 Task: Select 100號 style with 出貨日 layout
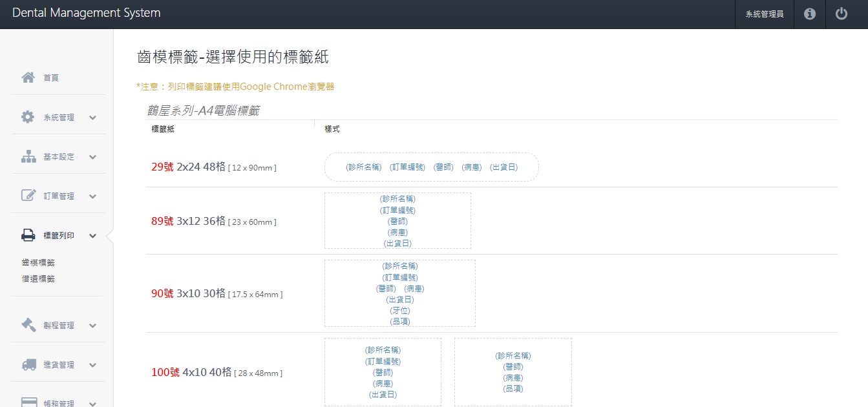(383, 372)
